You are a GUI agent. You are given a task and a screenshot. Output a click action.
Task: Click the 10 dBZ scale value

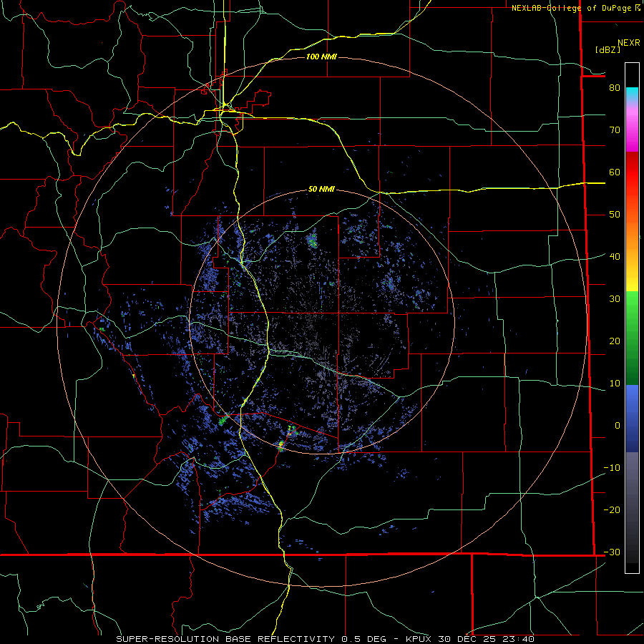tap(615, 384)
